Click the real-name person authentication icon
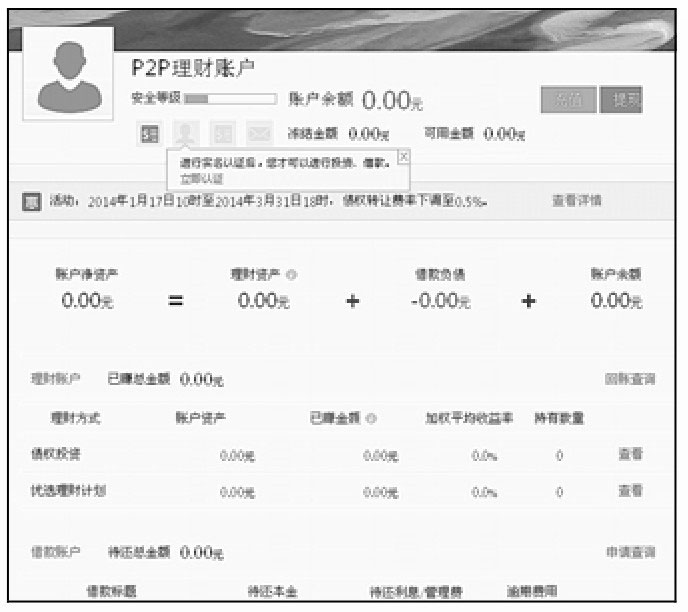This screenshot has width=688, height=612. [186, 133]
